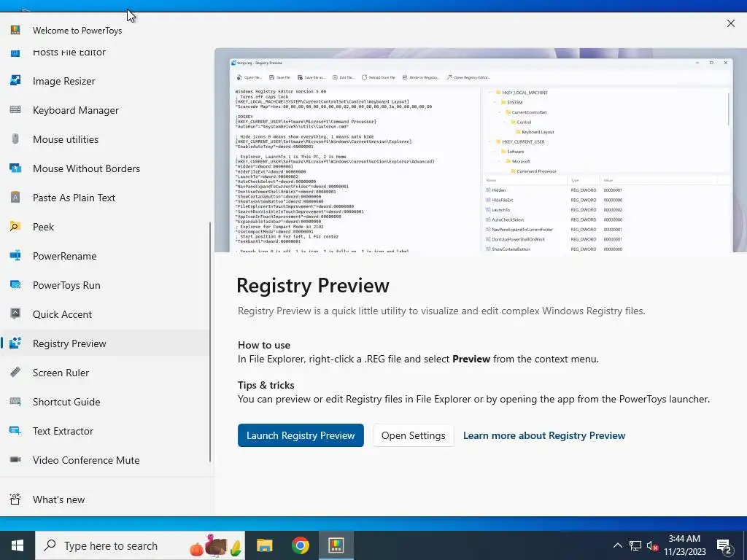Click the Screen Ruler icon
The image size is (747, 560).
coord(15,372)
